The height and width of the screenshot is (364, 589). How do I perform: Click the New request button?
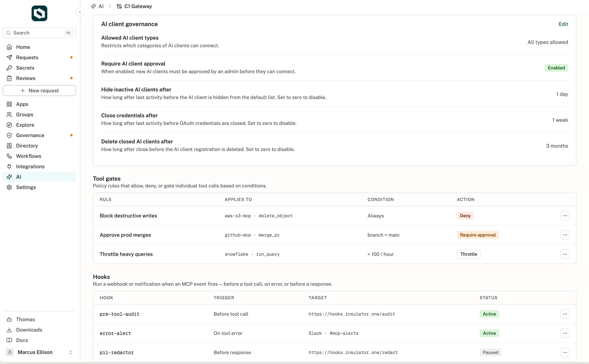[39, 91]
